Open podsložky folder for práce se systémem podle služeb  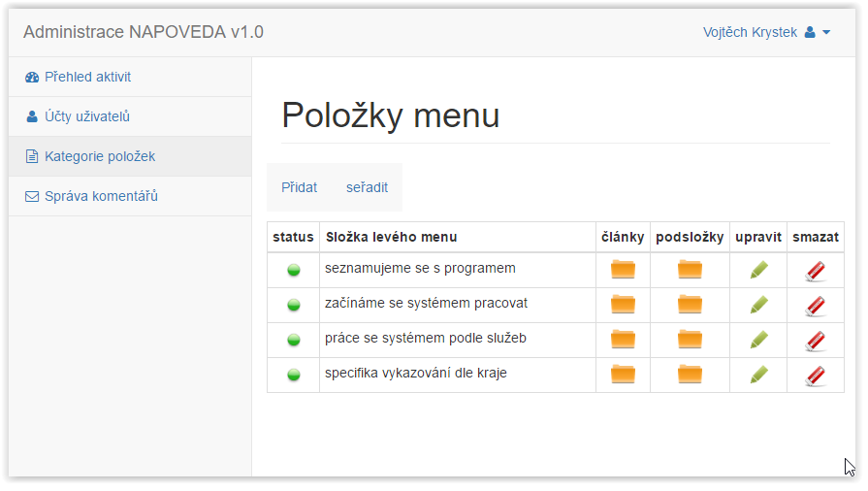point(690,340)
